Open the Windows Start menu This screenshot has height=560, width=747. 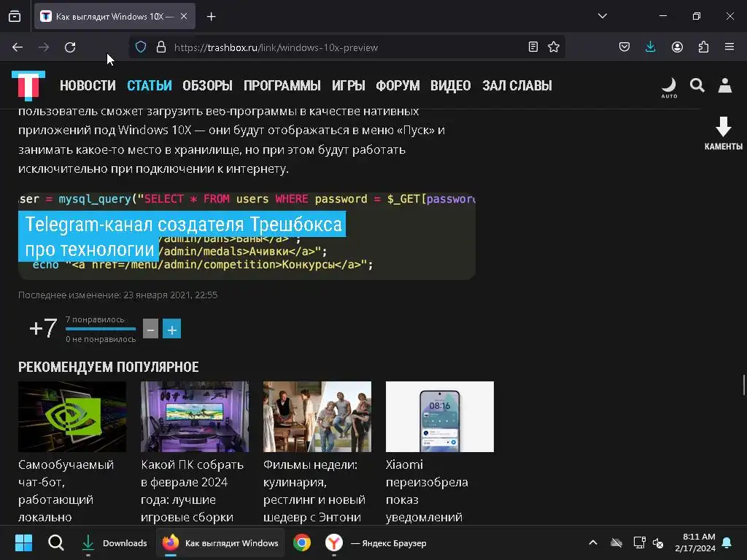click(x=23, y=542)
